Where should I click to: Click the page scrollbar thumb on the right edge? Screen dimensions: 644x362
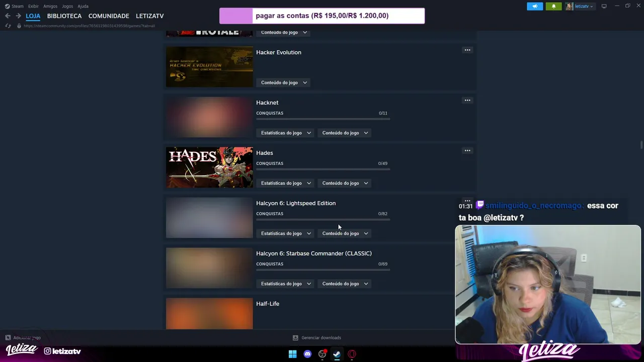point(641,145)
